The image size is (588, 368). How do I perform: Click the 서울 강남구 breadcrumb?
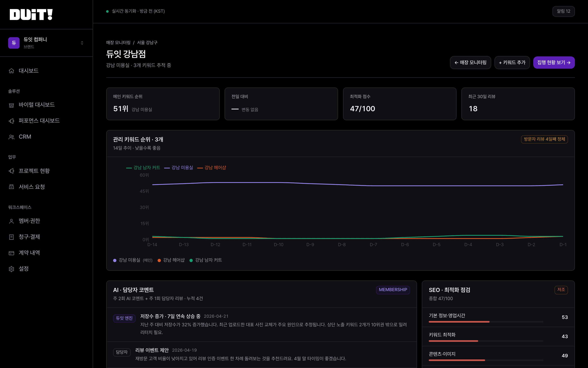pyautogui.click(x=147, y=43)
